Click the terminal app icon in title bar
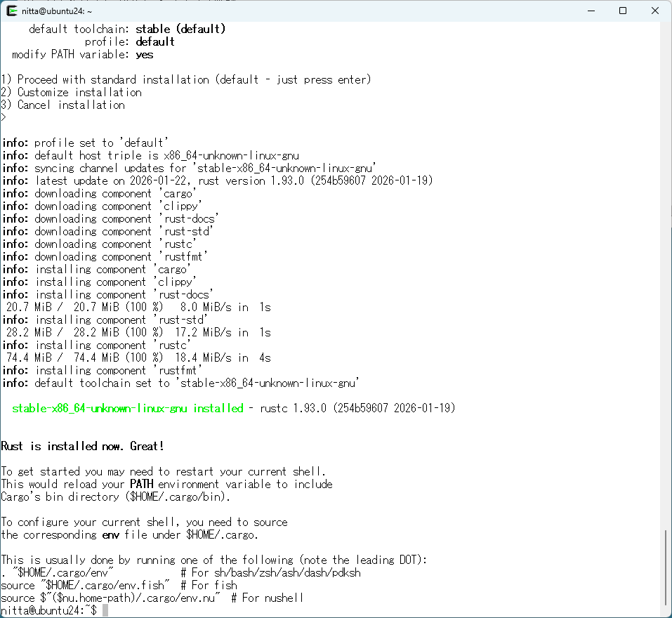The height and width of the screenshot is (618, 672). click(12, 11)
